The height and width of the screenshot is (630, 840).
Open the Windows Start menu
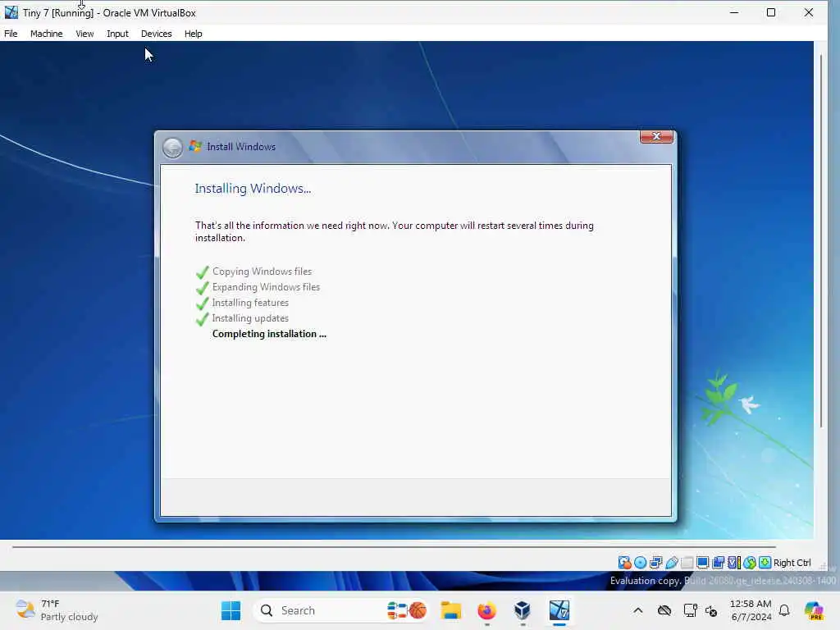click(231, 610)
